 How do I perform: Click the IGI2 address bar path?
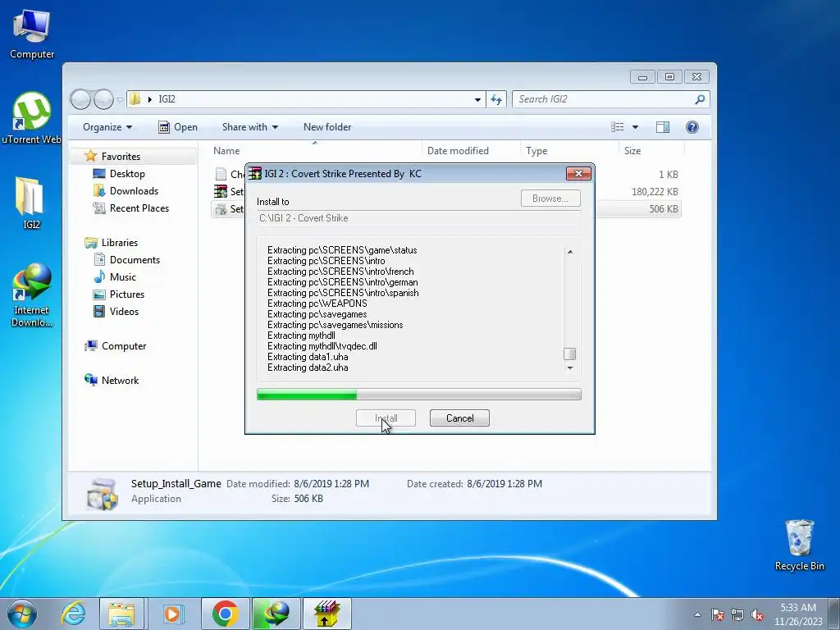pyautogui.click(x=167, y=99)
